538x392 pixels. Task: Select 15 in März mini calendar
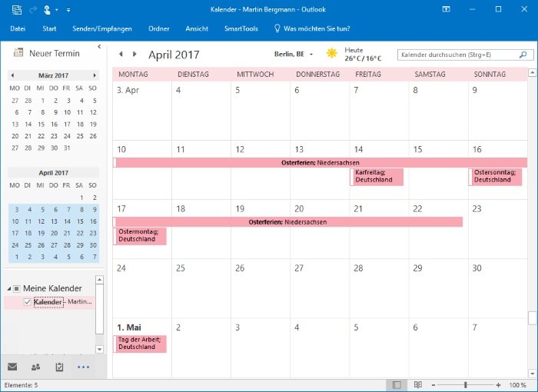point(42,125)
